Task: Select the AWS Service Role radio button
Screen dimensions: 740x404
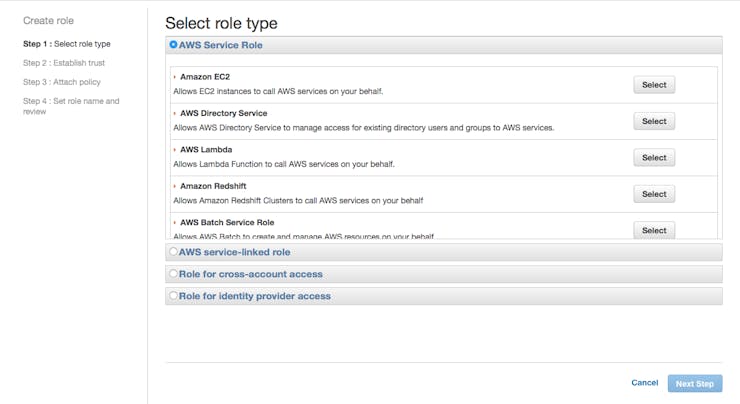Action: tap(173, 44)
